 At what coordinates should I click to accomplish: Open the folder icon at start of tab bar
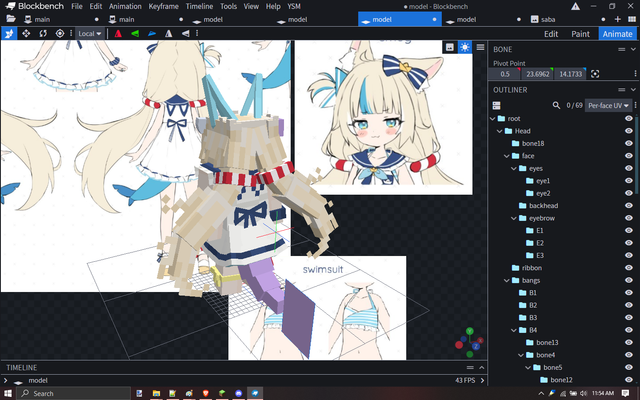pos(11,19)
